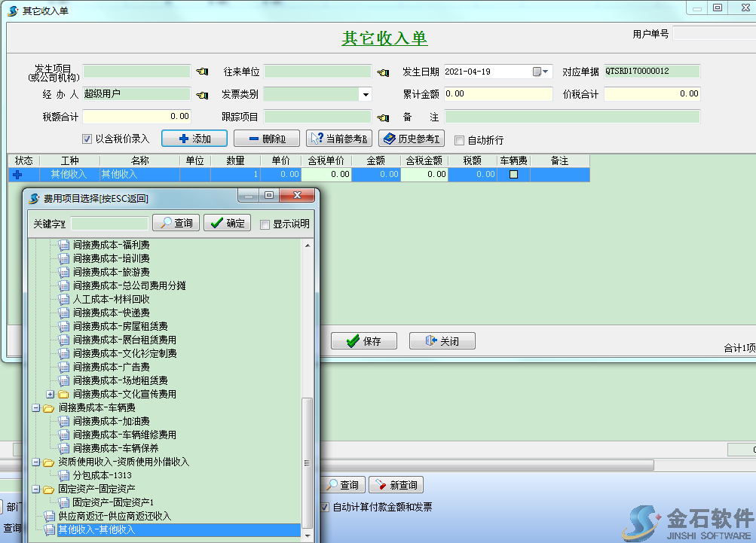Click the lookup hand icon beside 发生项目
This screenshot has width=756, height=543.
[200, 72]
